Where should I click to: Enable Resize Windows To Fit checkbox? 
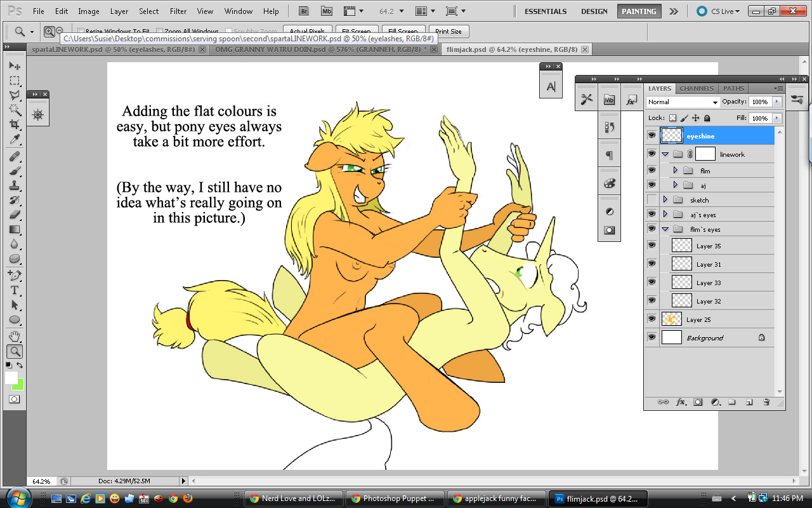click(x=81, y=31)
